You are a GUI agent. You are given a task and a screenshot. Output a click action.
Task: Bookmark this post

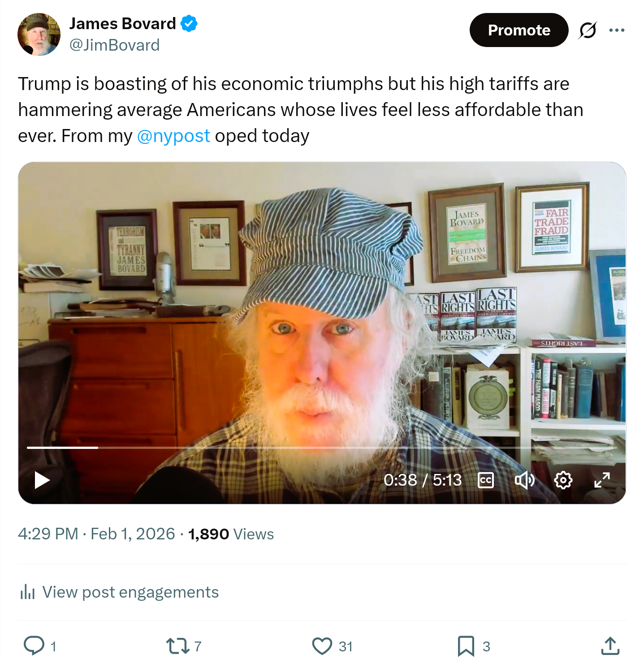[x=466, y=646]
